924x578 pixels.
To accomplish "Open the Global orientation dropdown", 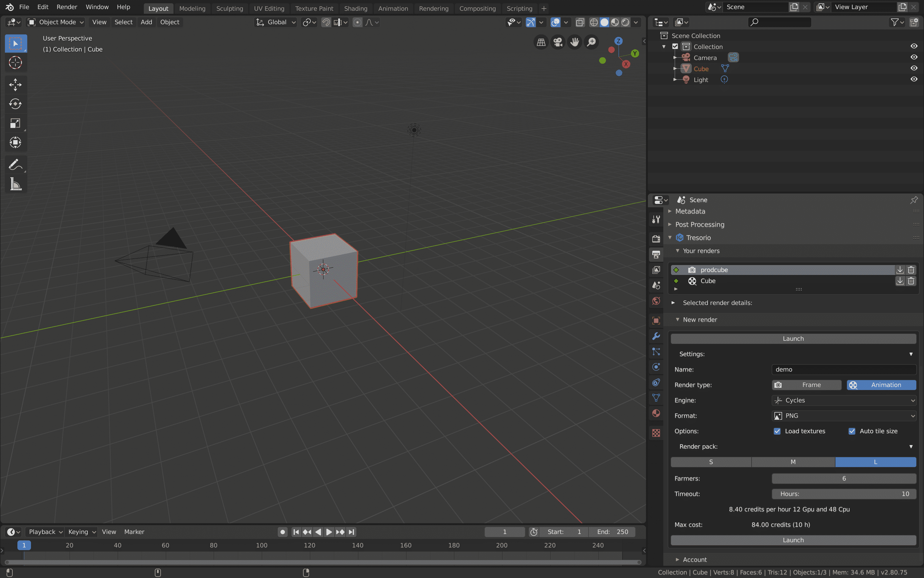I will click(x=276, y=22).
